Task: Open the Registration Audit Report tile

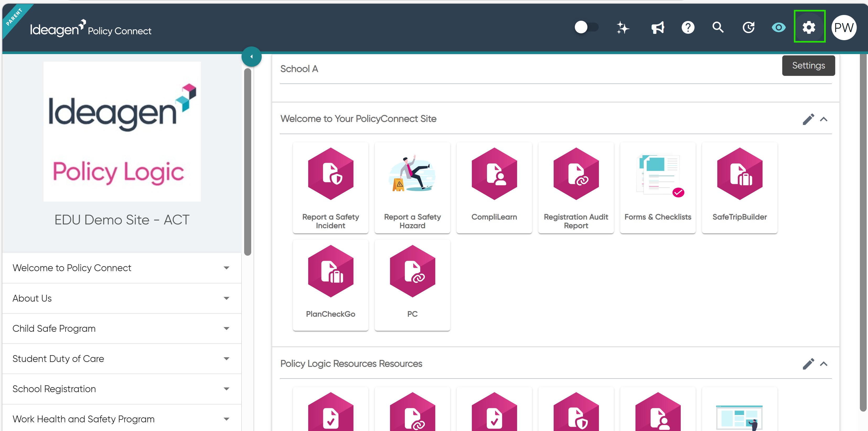Action: point(576,188)
